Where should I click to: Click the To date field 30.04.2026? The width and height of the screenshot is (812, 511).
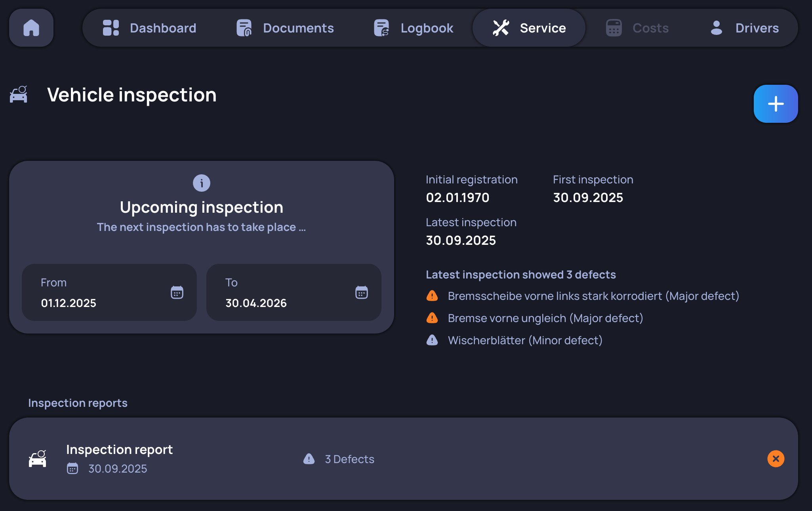pos(256,303)
